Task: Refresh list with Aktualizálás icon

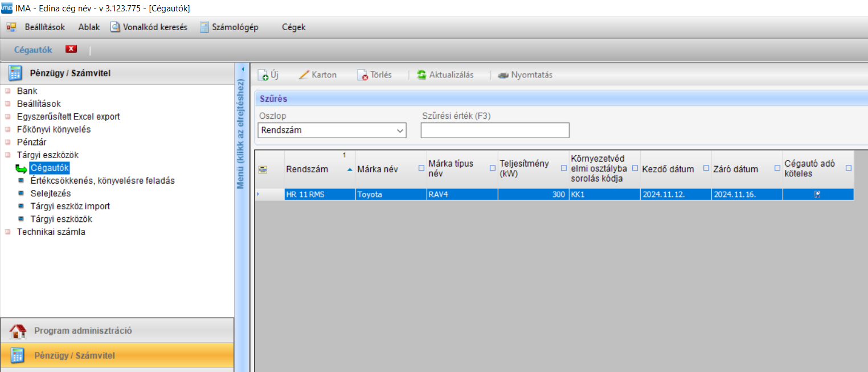Action: 421,75
